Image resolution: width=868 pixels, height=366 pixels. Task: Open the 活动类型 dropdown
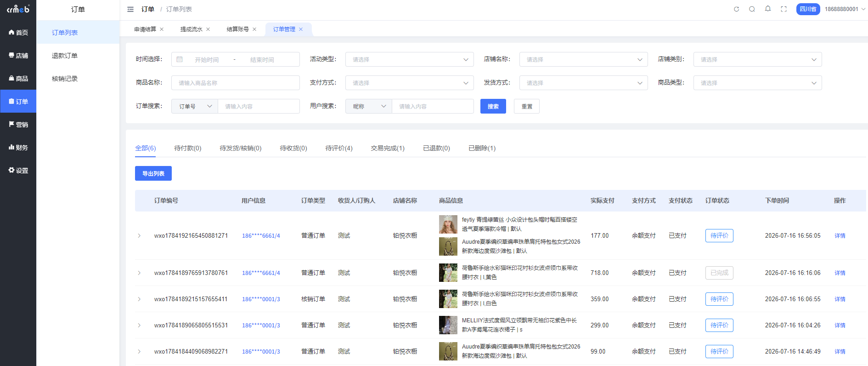pyautogui.click(x=410, y=59)
